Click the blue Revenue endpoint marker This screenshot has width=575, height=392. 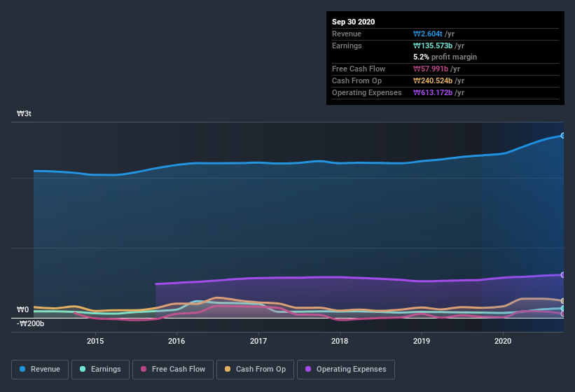pyautogui.click(x=562, y=135)
